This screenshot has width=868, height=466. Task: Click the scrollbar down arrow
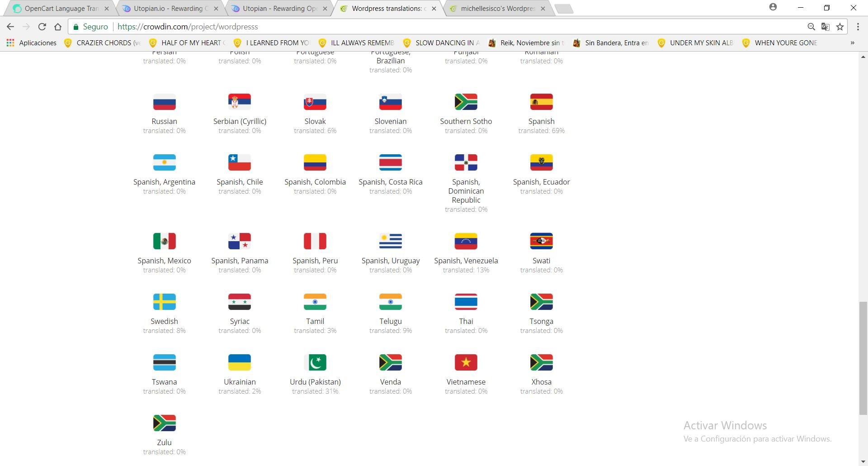coord(863,461)
